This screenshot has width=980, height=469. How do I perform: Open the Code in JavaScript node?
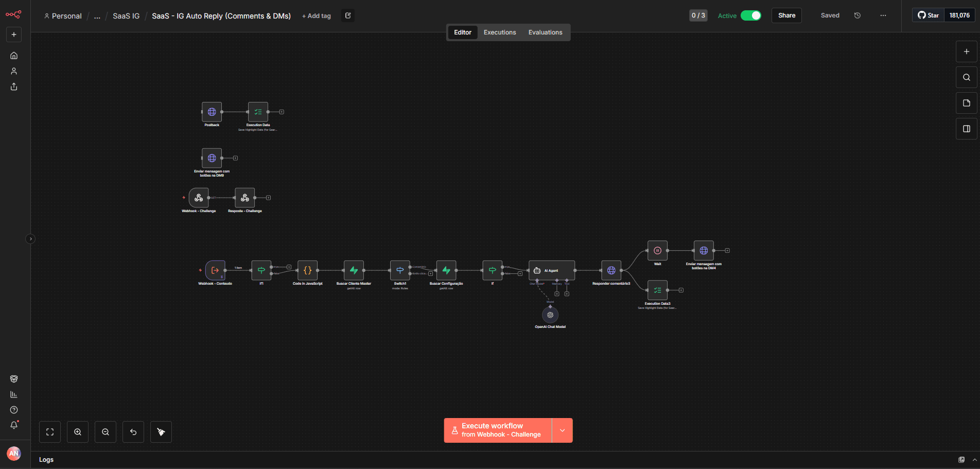[x=308, y=270]
